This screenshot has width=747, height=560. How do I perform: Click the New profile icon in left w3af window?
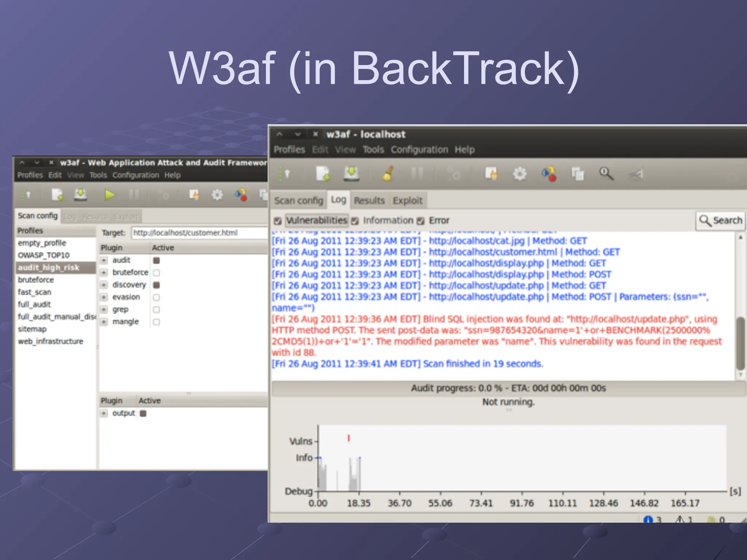(57, 195)
